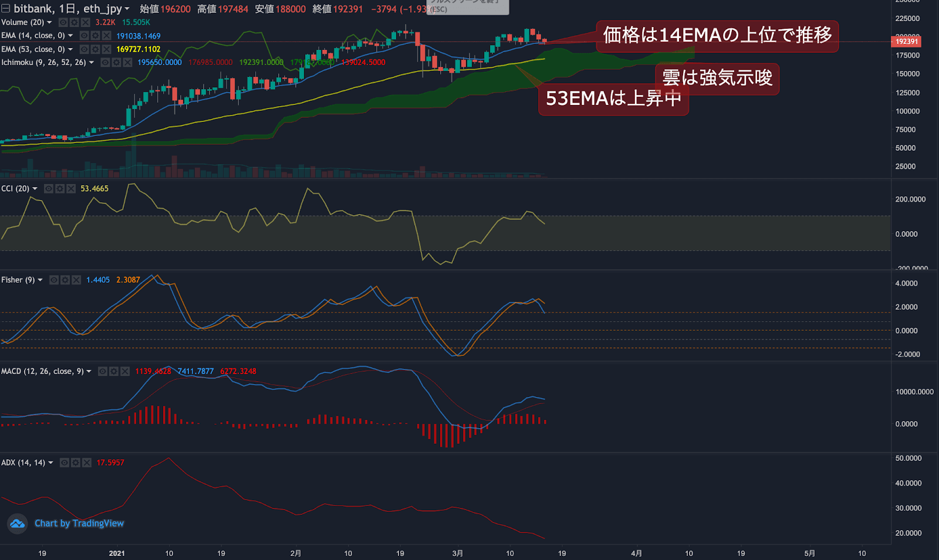This screenshot has height=560, width=939.
Task: Click the 192391 current price label
Action: pyautogui.click(x=906, y=42)
